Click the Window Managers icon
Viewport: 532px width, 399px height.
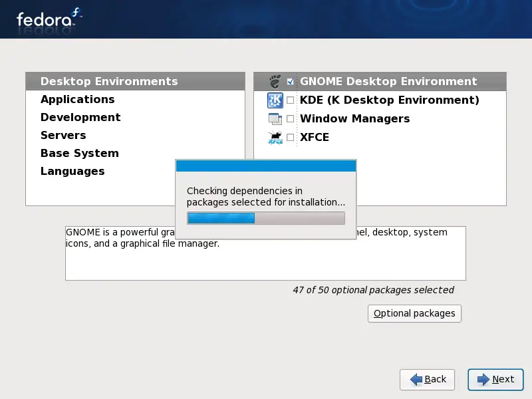point(275,119)
